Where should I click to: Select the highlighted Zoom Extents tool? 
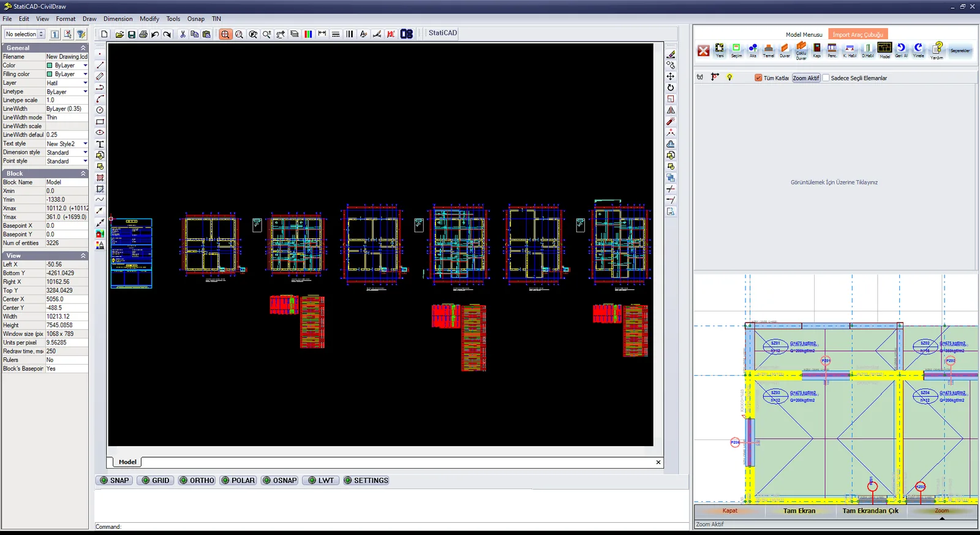[x=225, y=34]
